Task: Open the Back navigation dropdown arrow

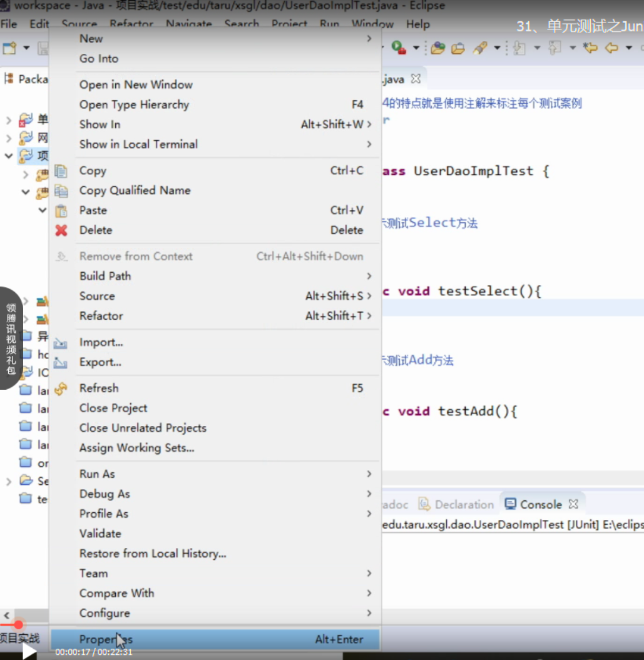Action: click(629, 48)
